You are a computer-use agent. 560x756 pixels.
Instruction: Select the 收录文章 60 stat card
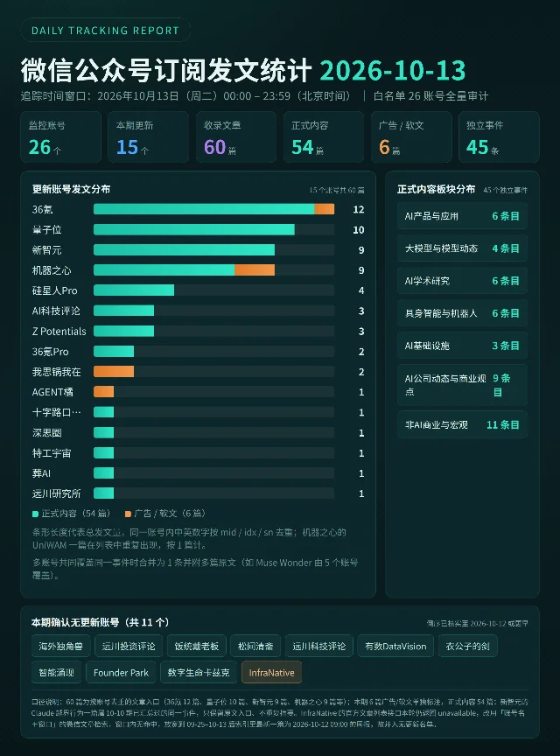click(236, 136)
